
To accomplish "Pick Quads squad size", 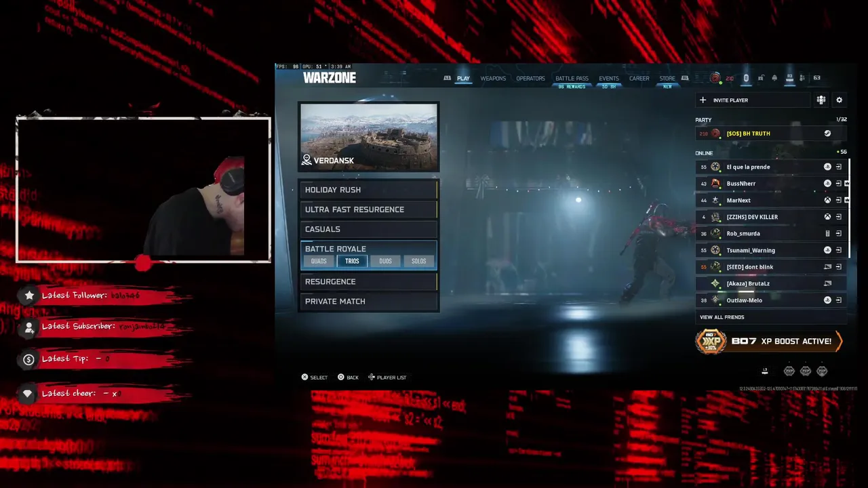I will (319, 261).
